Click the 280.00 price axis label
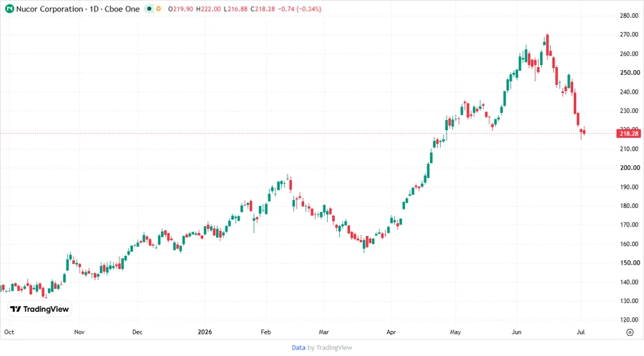The height and width of the screenshot is (356, 644). pos(629,16)
